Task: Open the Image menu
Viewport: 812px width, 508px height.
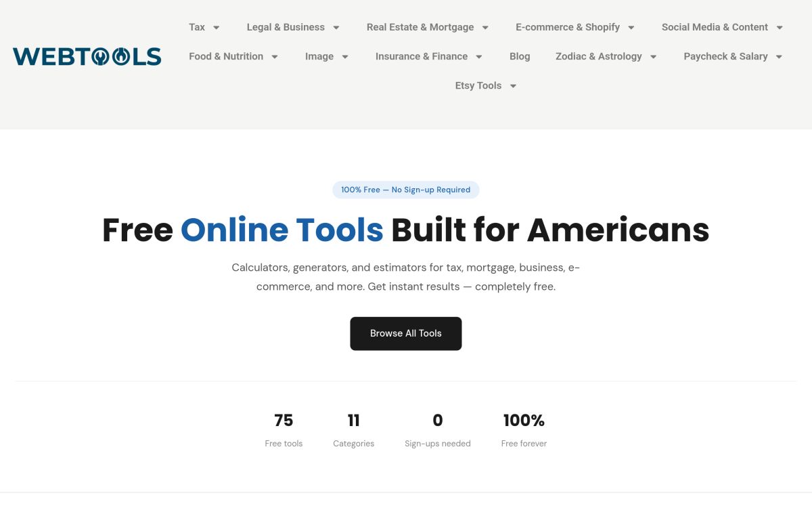Action: 319,56
